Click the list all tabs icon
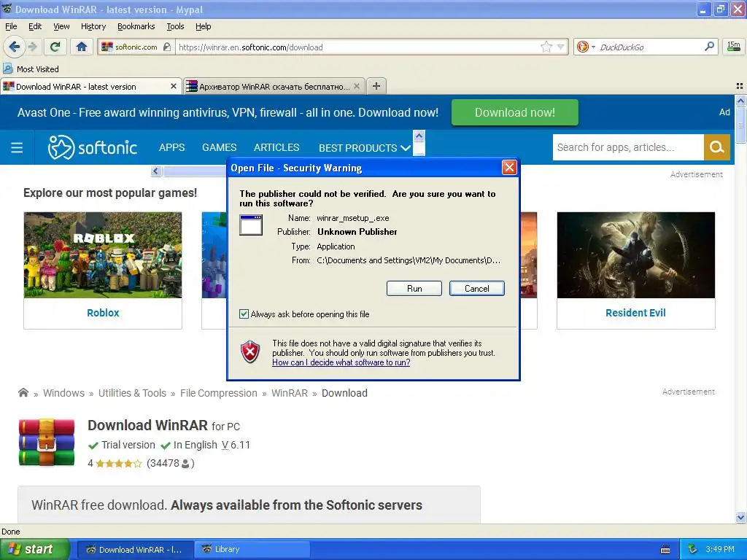The image size is (747, 560). (740, 86)
